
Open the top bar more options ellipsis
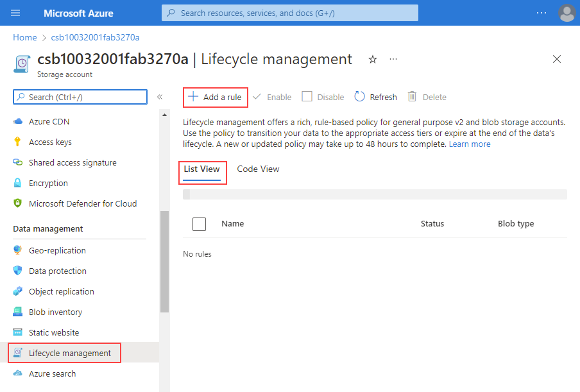[541, 13]
